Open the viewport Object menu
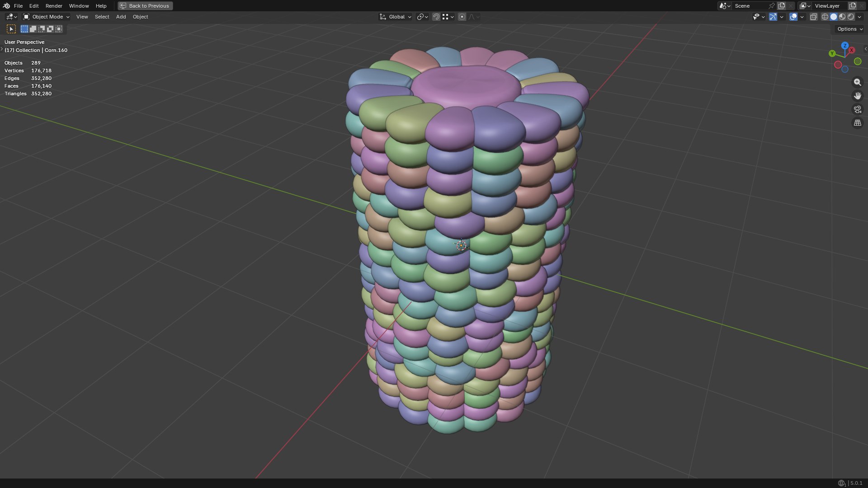 [140, 17]
